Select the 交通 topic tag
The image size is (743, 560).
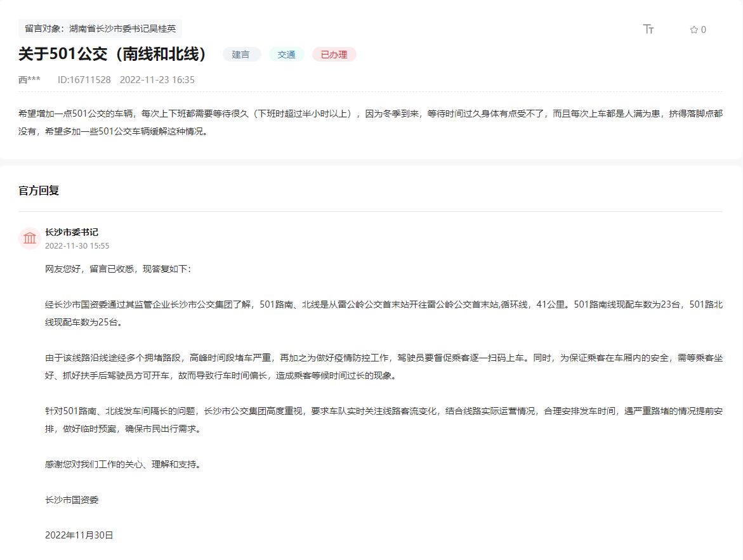pos(286,55)
